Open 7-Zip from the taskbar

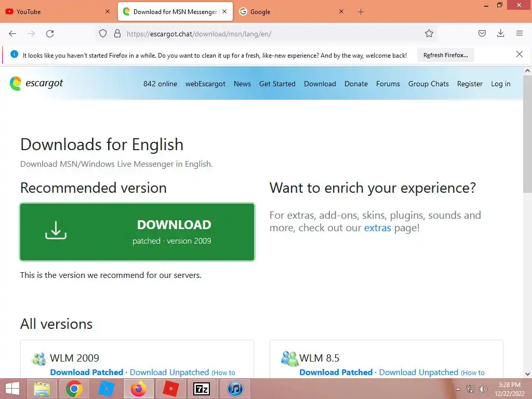[x=202, y=389]
